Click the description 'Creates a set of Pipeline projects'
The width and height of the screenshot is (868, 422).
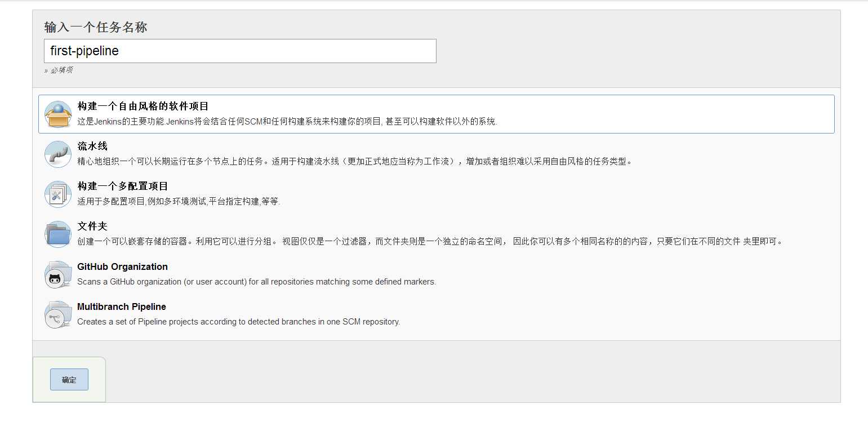(x=238, y=322)
